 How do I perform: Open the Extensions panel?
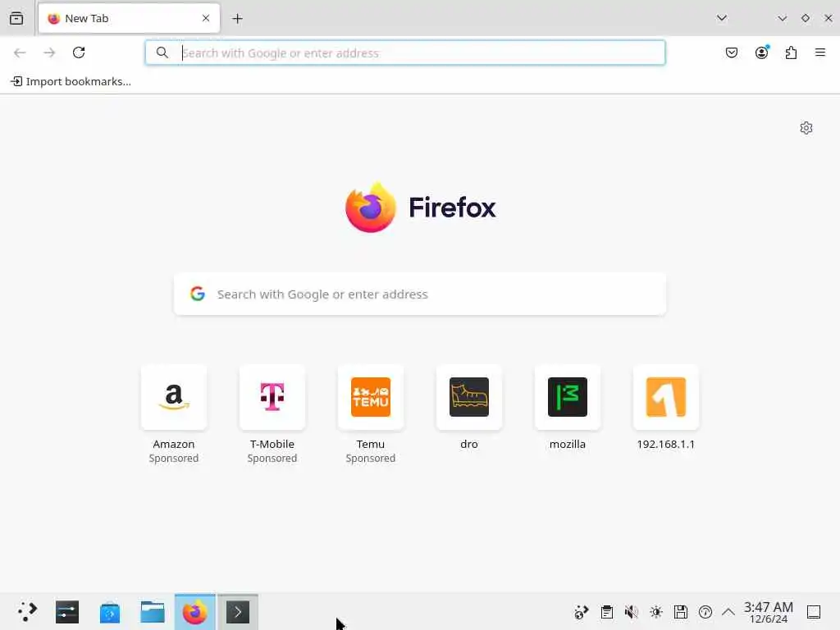[791, 52]
